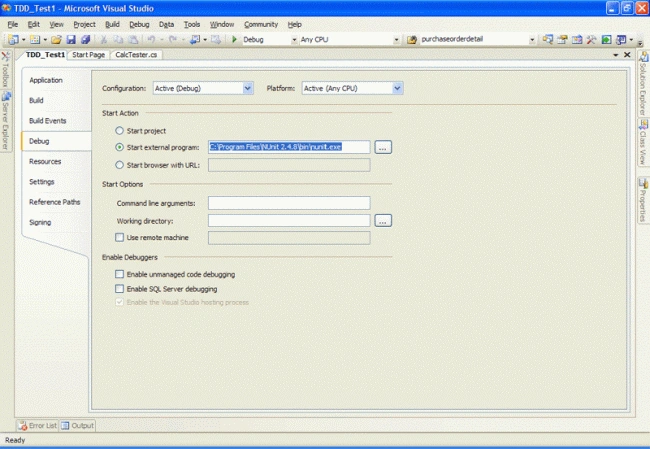
Task: Open the Server Explorer side tab
Action: [x=5, y=121]
